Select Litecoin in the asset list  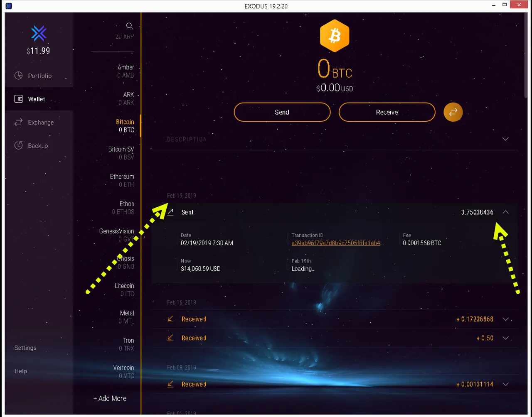[124, 290]
